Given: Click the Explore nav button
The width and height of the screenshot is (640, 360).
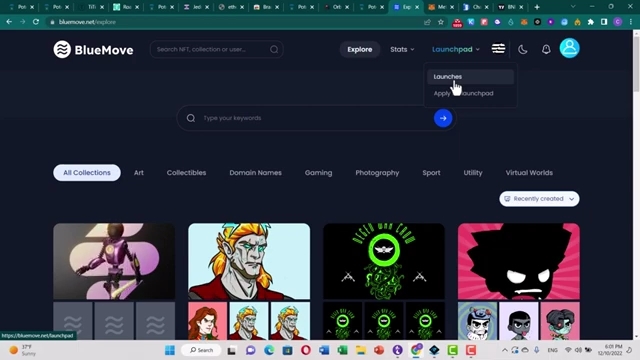Looking at the screenshot, I should tap(360, 49).
